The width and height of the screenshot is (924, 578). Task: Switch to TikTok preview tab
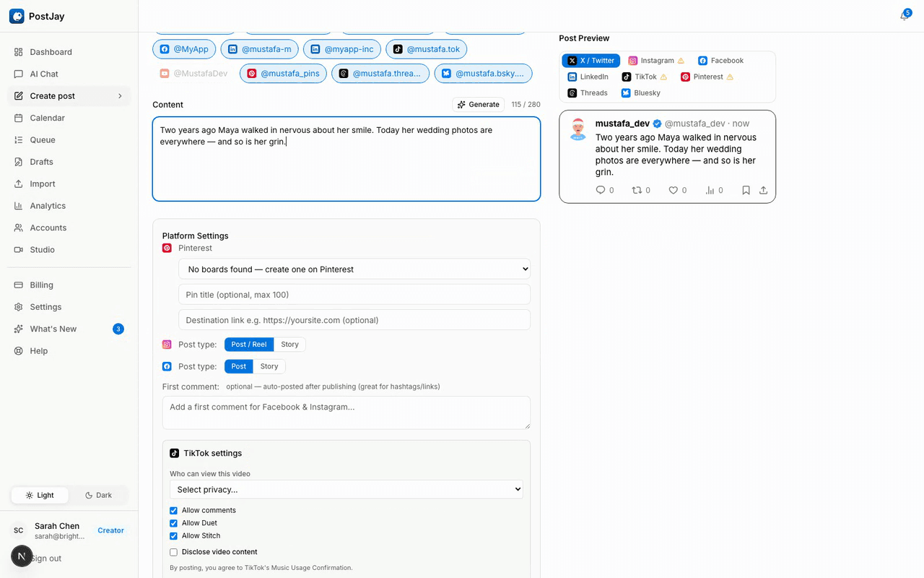point(645,77)
